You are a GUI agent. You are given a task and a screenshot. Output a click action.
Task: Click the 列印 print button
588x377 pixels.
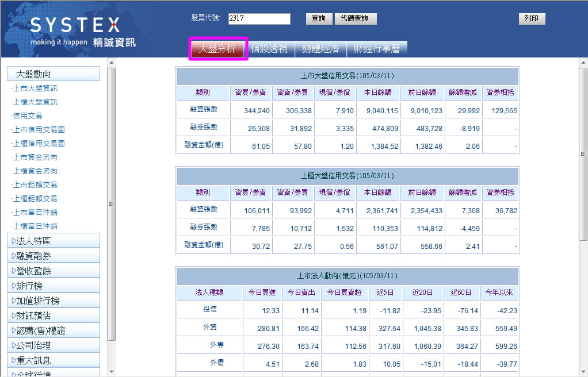tap(532, 19)
